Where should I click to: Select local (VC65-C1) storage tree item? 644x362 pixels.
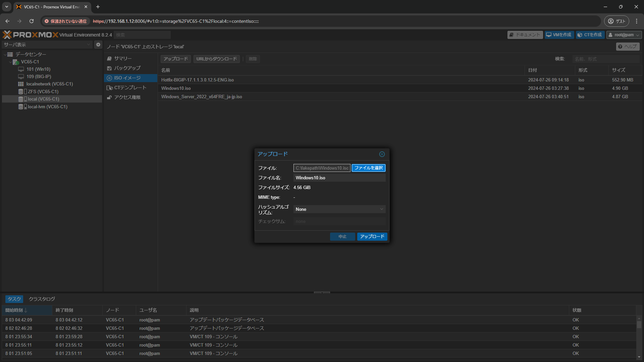tap(52, 99)
